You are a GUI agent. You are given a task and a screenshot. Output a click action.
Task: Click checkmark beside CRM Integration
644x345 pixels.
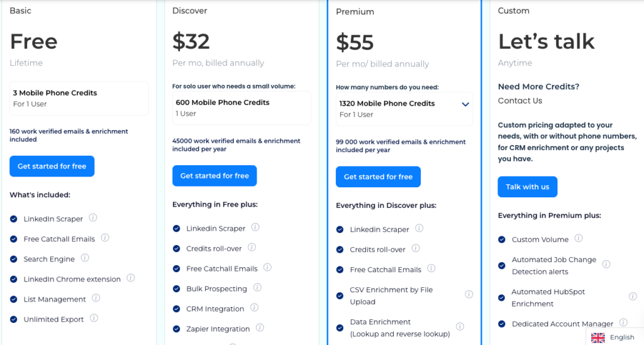coord(177,309)
